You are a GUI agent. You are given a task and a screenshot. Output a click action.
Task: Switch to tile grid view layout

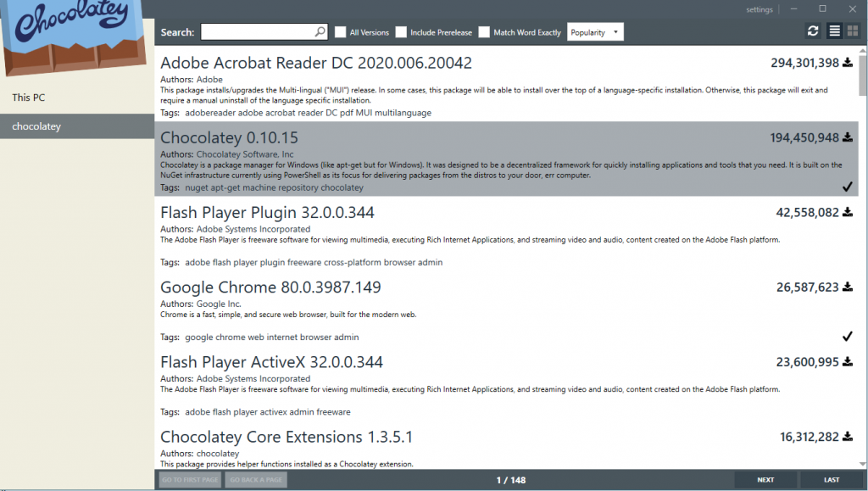coord(853,31)
